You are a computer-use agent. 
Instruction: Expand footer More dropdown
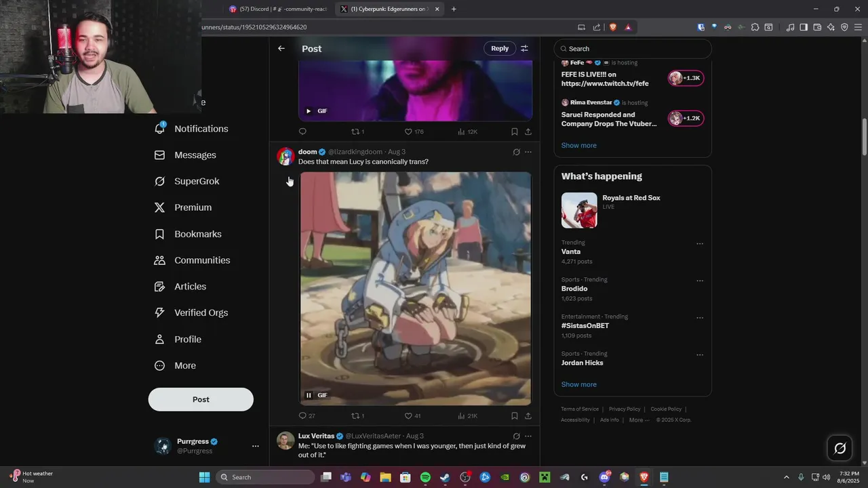click(x=639, y=420)
